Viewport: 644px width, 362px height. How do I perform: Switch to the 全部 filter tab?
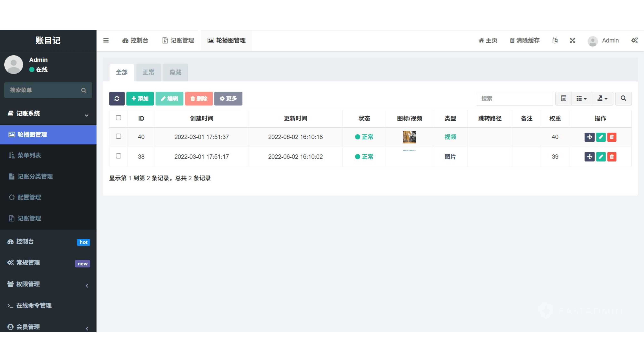click(122, 72)
